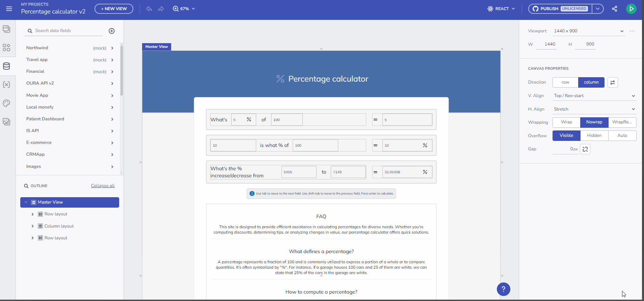This screenshot has height=301, width=644.
Task: Open the React framework dropdown
Action: coord(501,9)
